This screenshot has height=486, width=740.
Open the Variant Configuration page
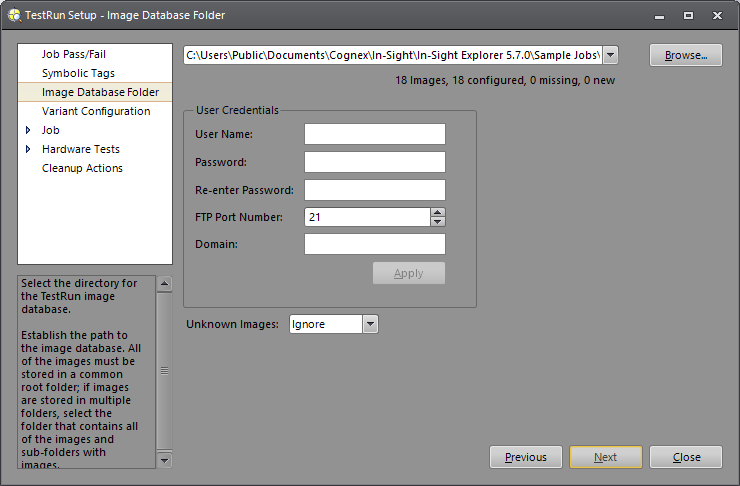tap(96, 111)
